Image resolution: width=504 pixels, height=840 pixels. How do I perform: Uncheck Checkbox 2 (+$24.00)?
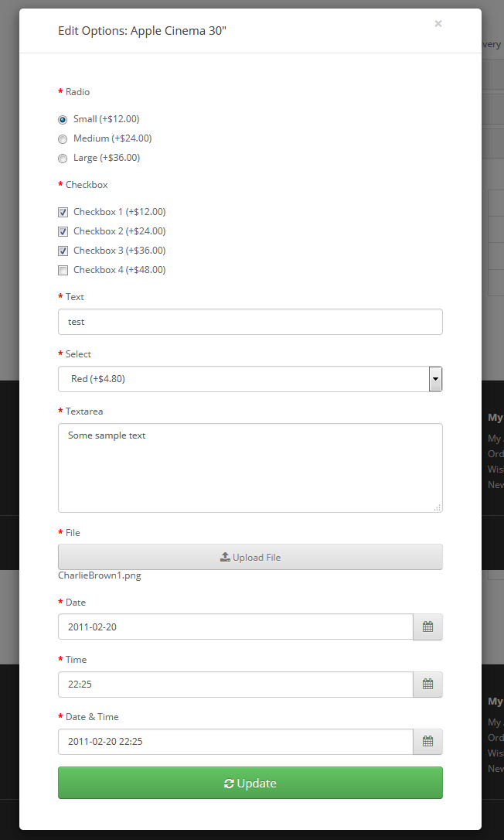click(x=63, y=231)
